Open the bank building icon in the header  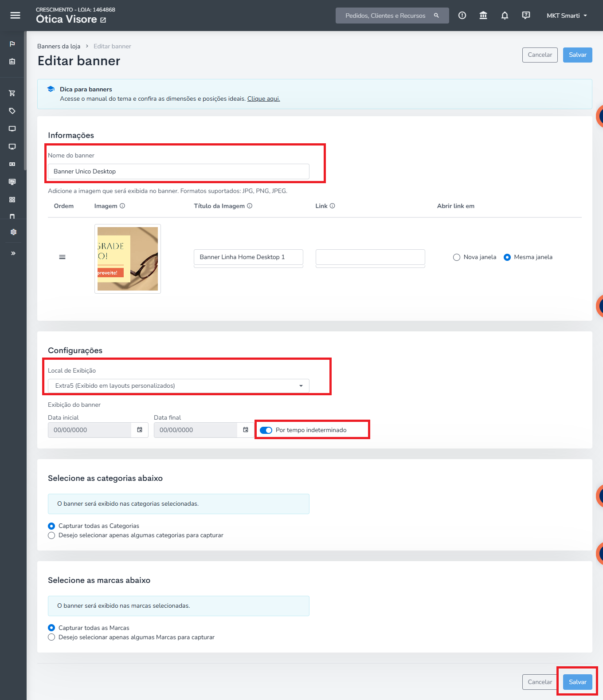(483, 16)
